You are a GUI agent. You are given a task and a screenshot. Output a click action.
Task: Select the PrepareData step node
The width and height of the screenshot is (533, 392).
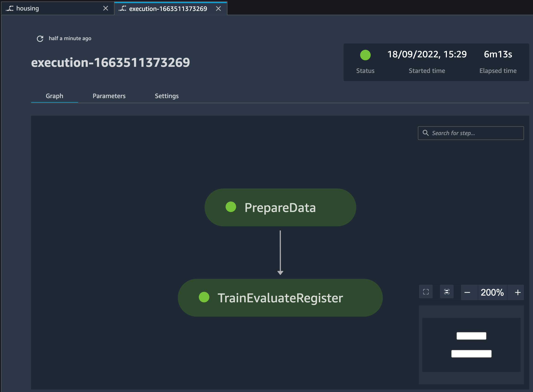pos(280,207)
